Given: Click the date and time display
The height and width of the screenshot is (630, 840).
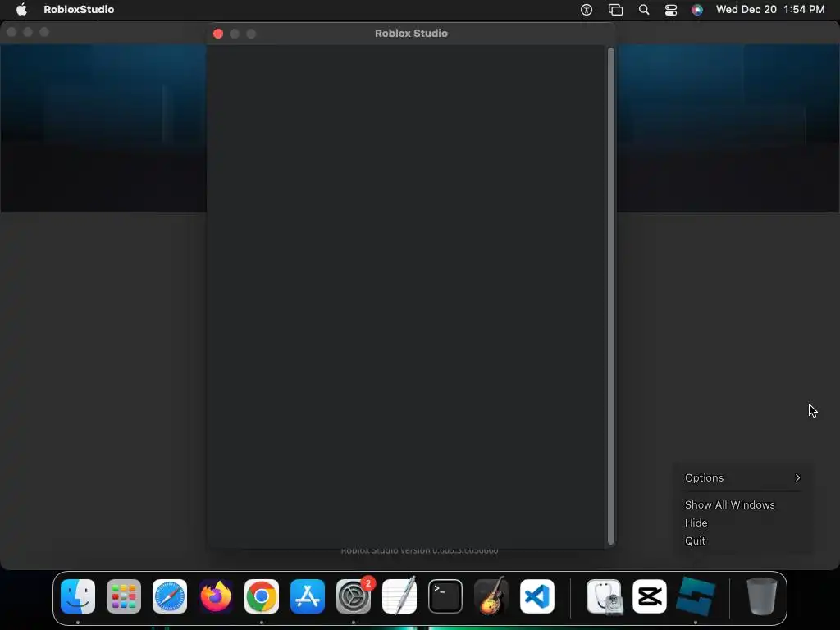Looking at the screenshot, I should 770,9.
